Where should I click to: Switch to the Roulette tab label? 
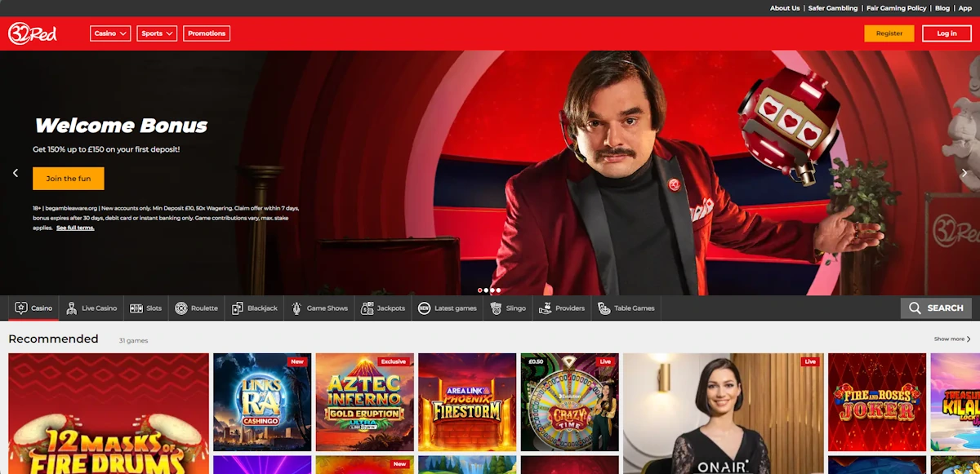[x=204, y=308]
